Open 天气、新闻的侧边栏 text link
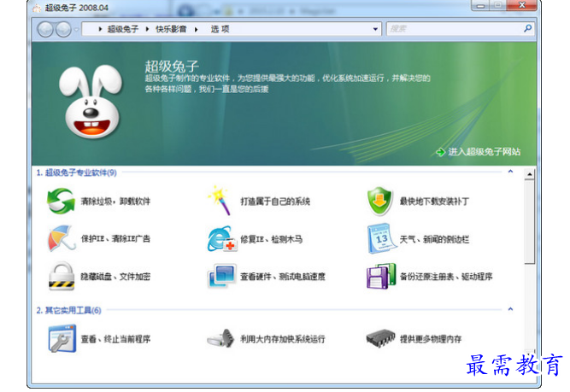The width and height of the screenshot is (570, 392). pos(434,239)
